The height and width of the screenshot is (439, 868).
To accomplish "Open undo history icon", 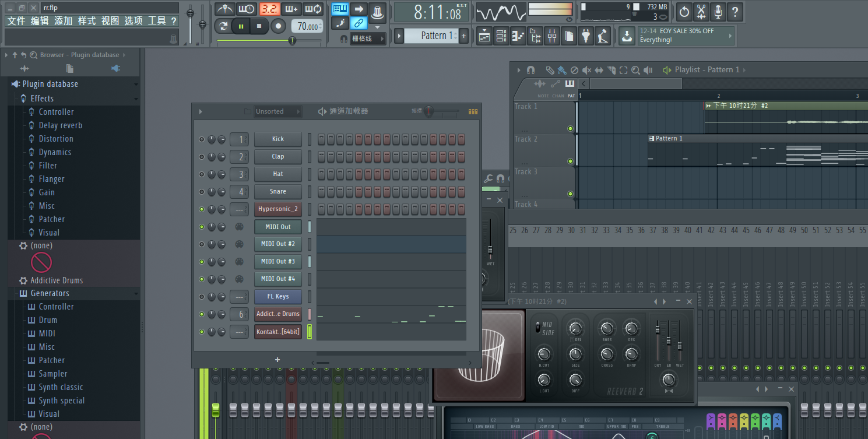I will click(684, 11).
